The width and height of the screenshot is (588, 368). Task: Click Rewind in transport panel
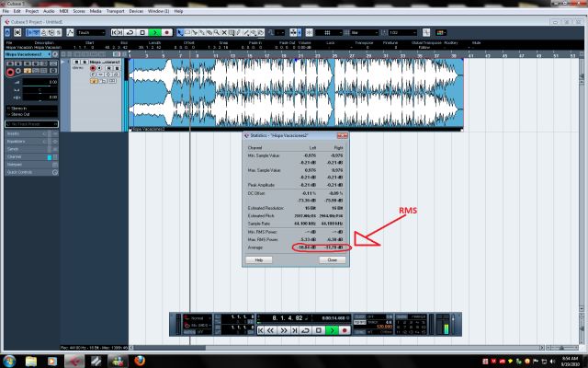(x=270, y=330)
